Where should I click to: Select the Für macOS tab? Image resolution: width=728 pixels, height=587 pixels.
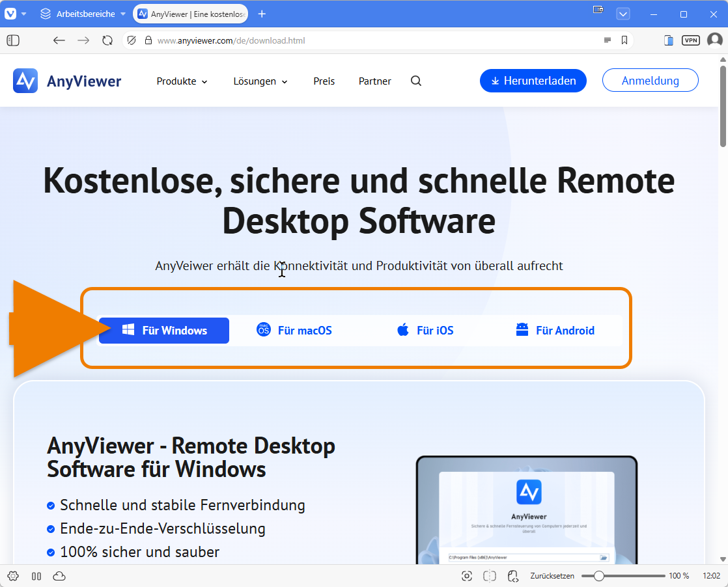(x=294, y=331)
